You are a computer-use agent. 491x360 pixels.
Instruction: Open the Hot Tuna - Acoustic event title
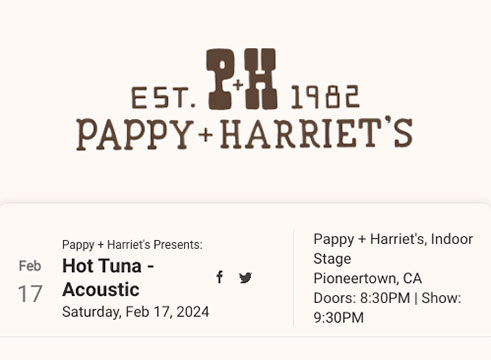pyautogui.click(x=108, y=278)
